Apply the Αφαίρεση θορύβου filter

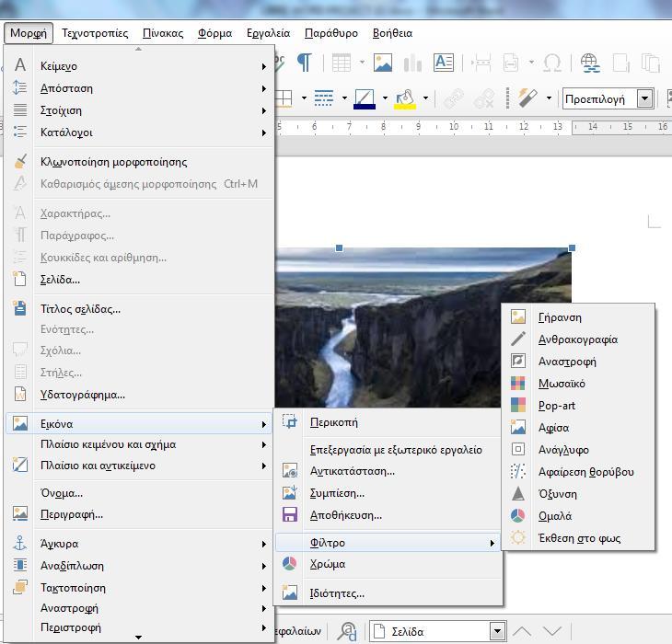[x=578, y=471]
